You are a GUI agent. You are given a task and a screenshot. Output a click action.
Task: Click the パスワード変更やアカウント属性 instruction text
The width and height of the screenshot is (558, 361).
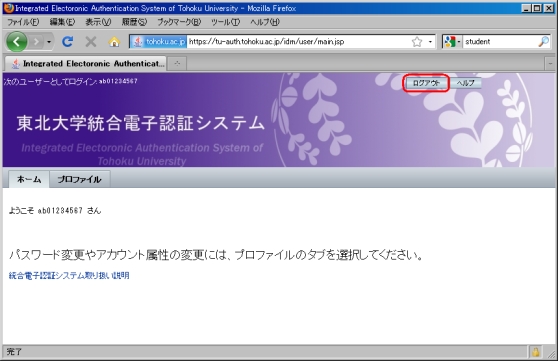click(216, 255)
